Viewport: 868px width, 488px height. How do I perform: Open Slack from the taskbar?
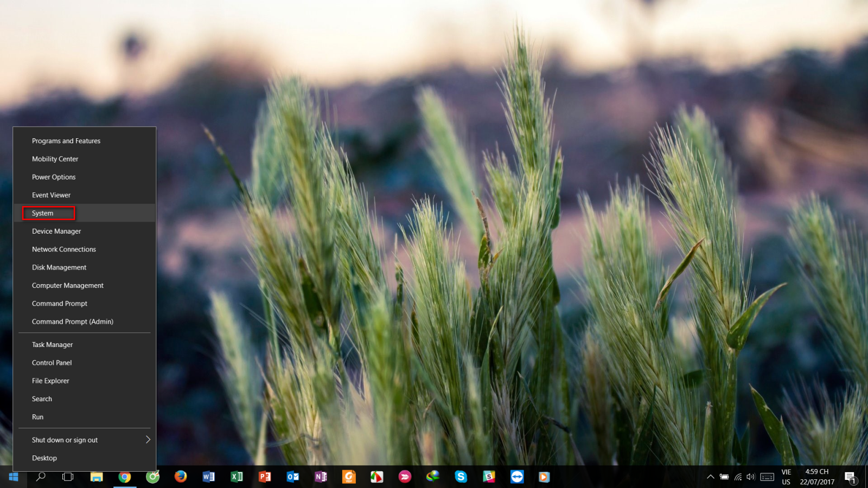[x=489, y=477]
